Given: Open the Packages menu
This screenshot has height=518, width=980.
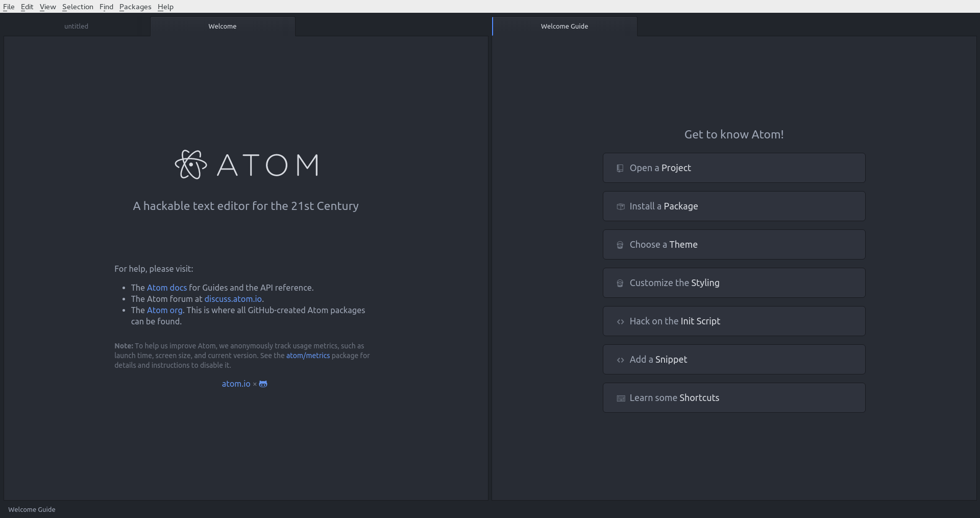Looking at the screenshot, I should point(135,7).
